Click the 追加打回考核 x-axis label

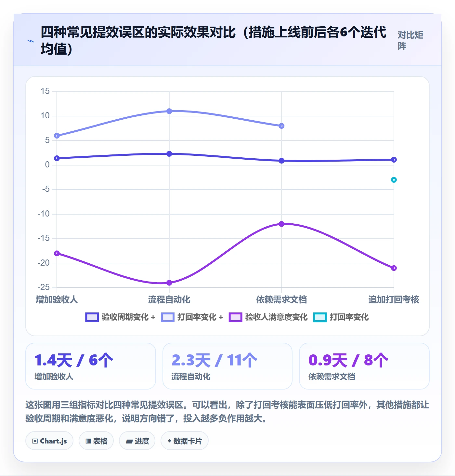point(394,299)
